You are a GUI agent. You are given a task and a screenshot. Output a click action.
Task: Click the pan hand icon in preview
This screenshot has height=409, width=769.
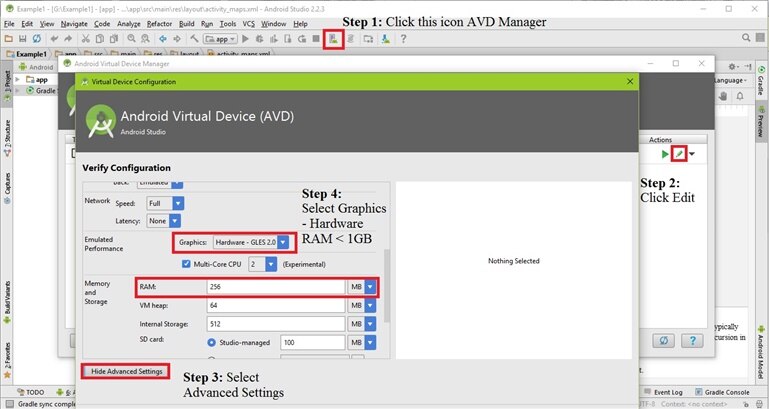tap(723, 96)
